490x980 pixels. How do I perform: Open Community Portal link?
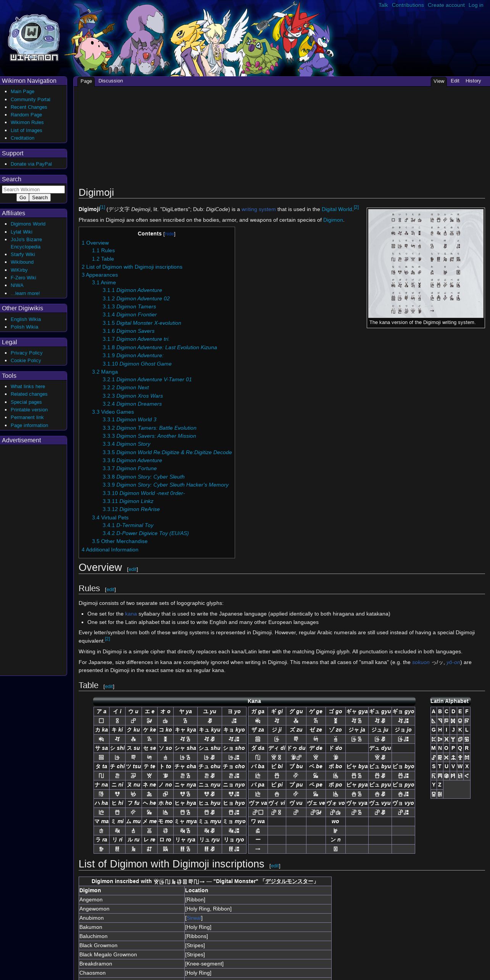(31, 99)
